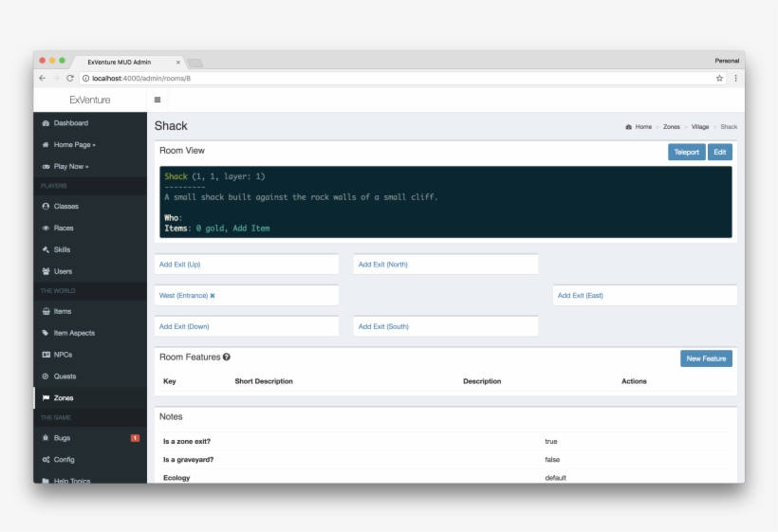Click the Dashboard icon in sidebar
Image resolution: width=778 pixels, height=532 pixels.
click(46, 123)
